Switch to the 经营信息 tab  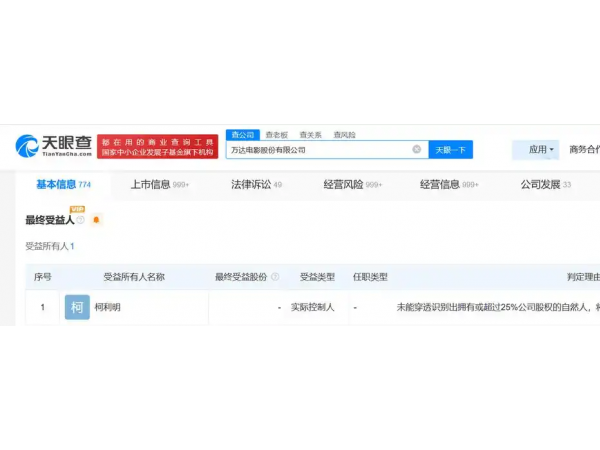[x=440, y=185]
